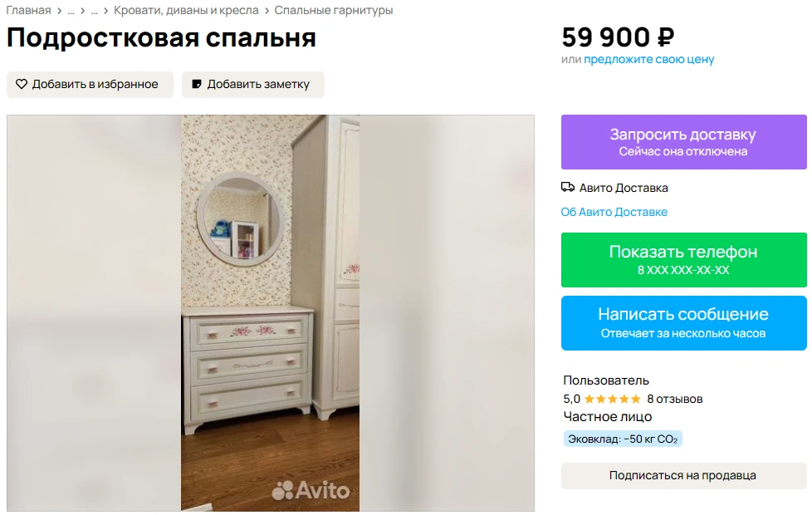Screen dimensions: 812x515
Task: Click the heart icon to favorite
Action: point(22,84)
